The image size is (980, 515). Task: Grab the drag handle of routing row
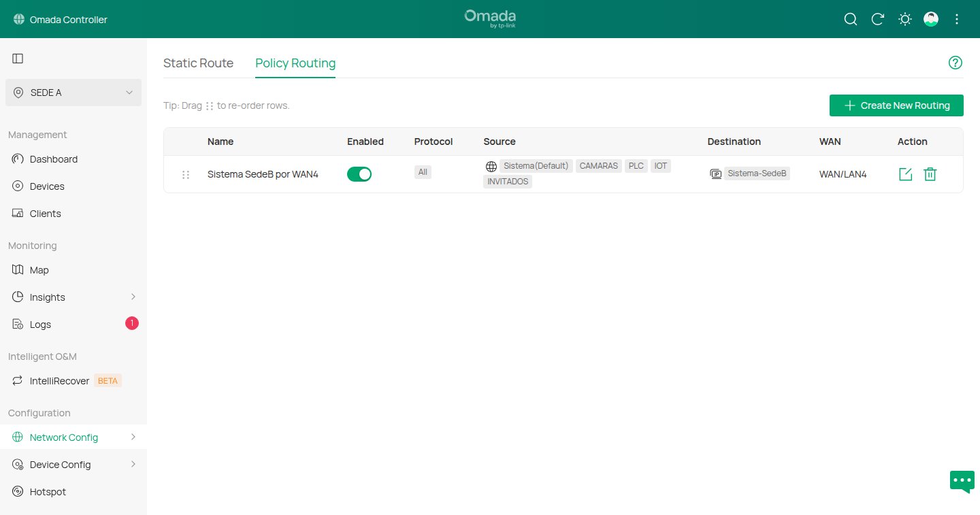pyautogui.click(x=186, y=175)
